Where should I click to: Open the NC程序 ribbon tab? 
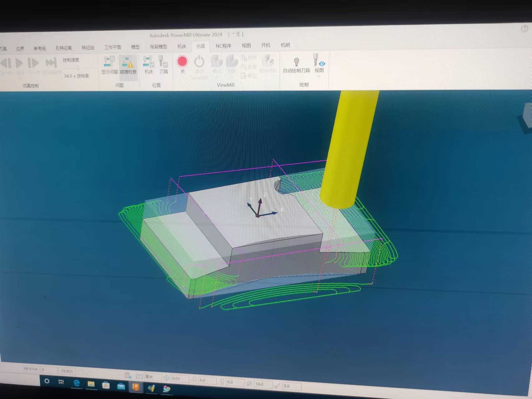(224, 46)
